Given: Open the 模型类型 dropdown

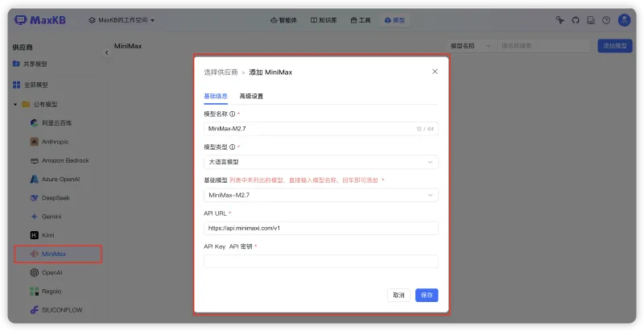Looking at the screenshot, I should click(x=320, y=162).
